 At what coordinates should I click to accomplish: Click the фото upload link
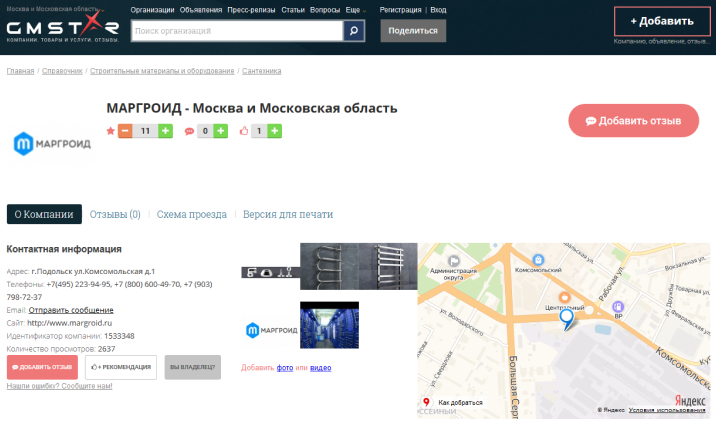coord(284,368)
